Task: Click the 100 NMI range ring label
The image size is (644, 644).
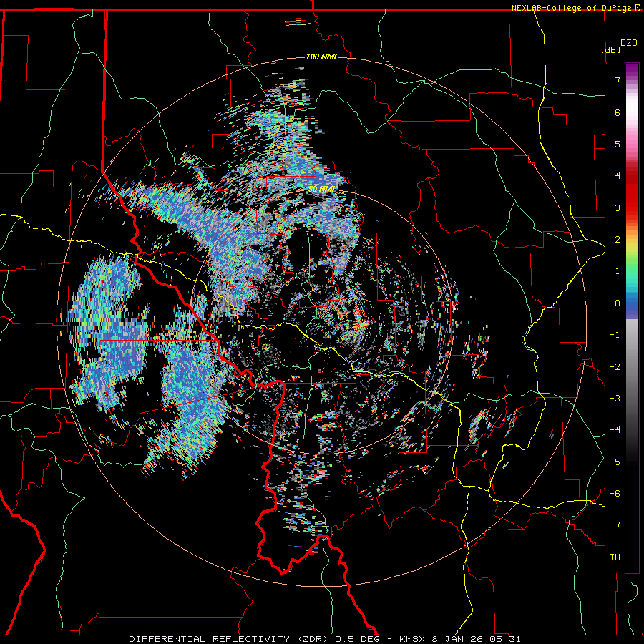Action: (x=321, y=57)
